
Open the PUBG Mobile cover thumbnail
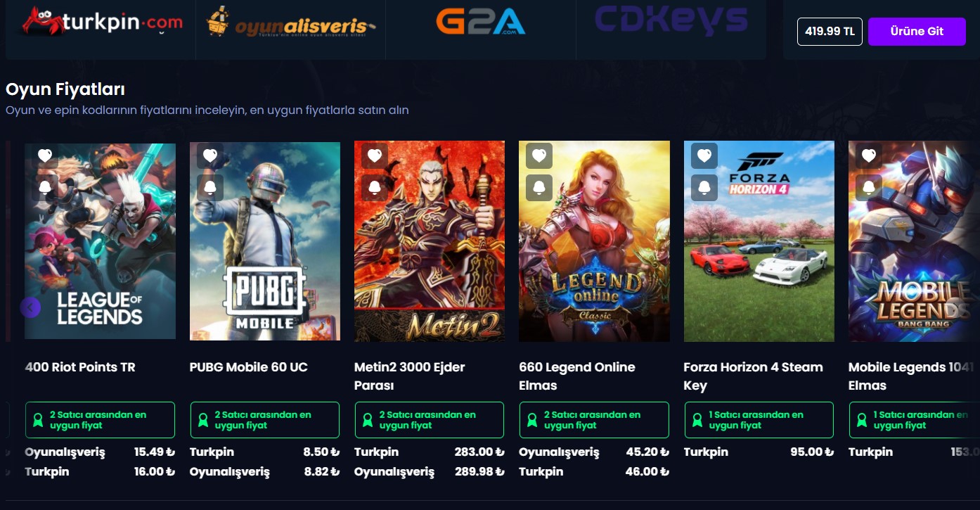pos(265,241)
